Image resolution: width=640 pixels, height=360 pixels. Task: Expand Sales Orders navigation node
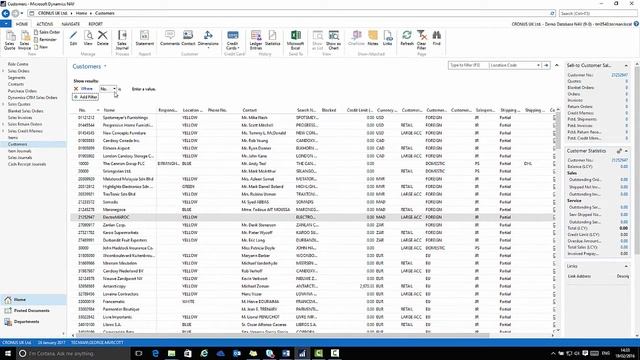(x=3, y=71)
